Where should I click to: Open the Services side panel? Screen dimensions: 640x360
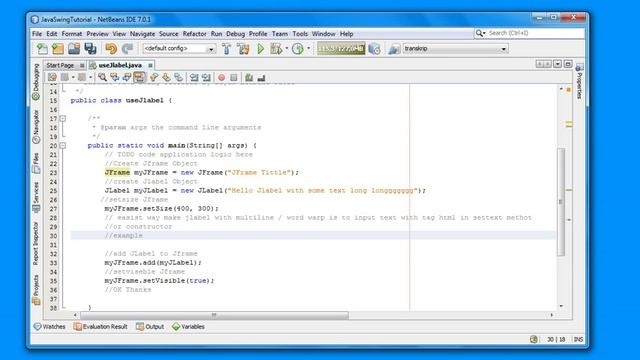(36, 197)
